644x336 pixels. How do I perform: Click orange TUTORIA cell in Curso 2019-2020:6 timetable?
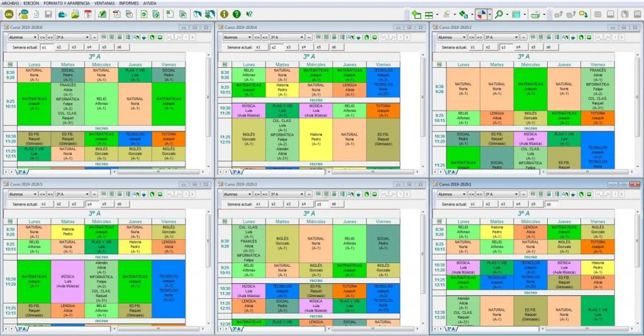[x=169, y=138]
